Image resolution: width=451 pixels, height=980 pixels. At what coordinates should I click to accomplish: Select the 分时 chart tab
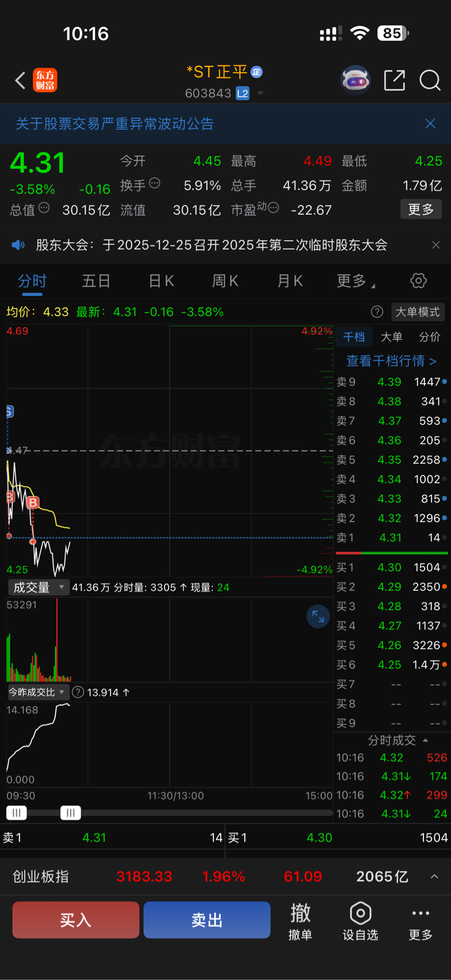[32, 281]
